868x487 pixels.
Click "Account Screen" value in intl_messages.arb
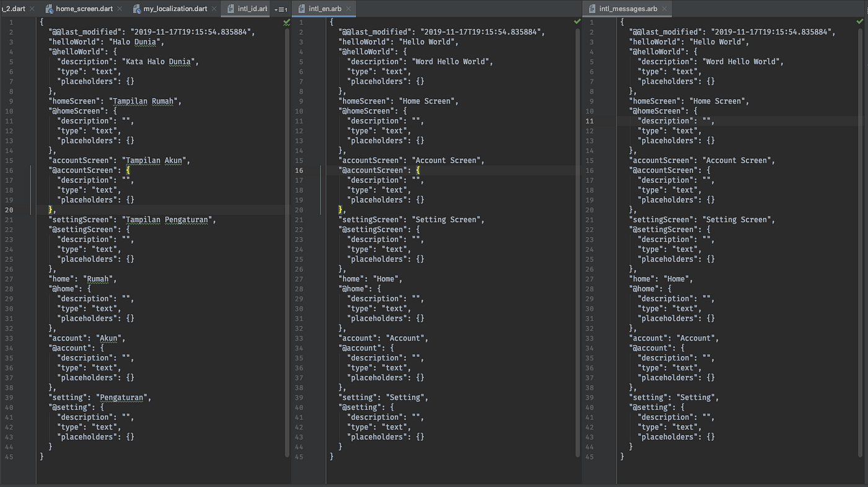[738, 160]
